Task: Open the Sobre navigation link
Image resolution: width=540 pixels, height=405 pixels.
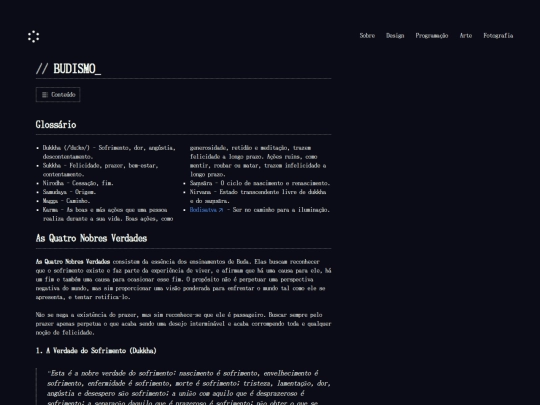Action: (367, 35)
